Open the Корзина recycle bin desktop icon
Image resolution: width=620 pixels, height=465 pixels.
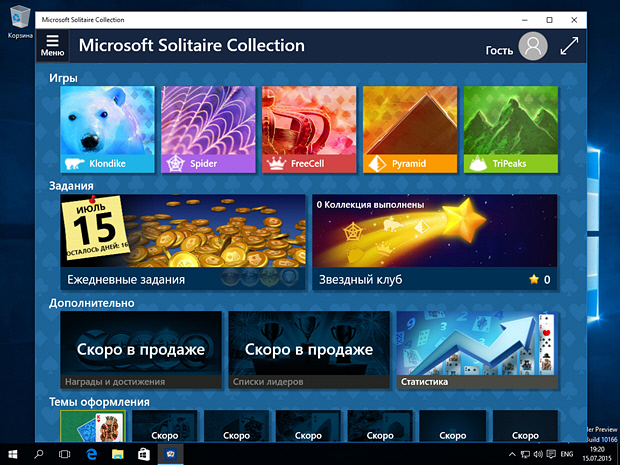point(20,22)
